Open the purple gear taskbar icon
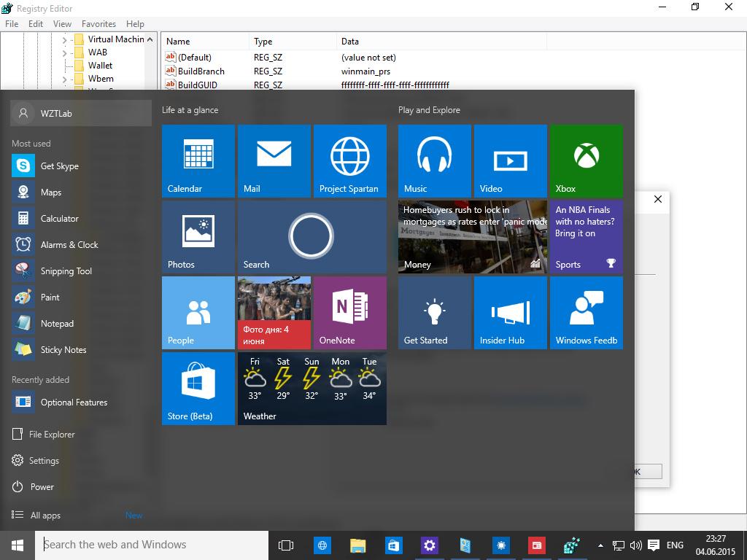This screenshot has width=747, height=560. click(x=429, y=545)
